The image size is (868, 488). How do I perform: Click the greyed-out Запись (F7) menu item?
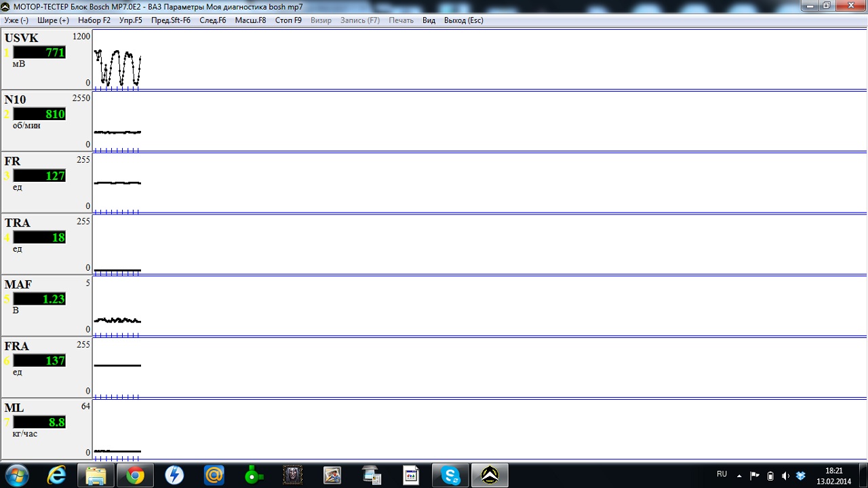point(360,20)
